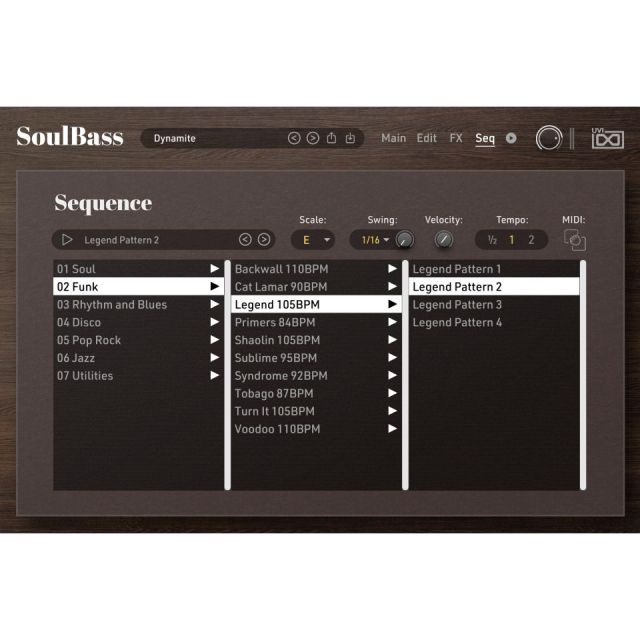Open Shaolin 105BPM folder

coord(316,340)
